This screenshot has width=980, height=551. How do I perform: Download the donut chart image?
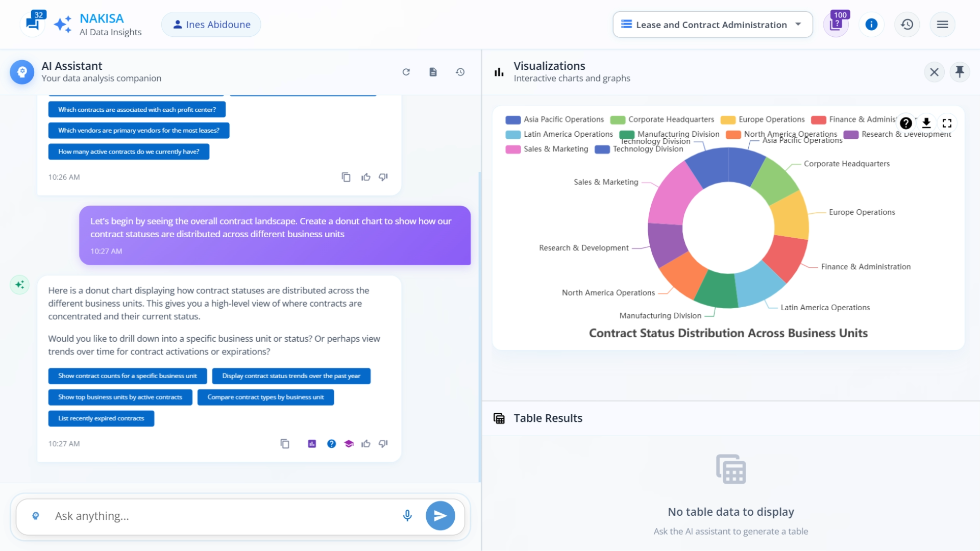(926, 123)
